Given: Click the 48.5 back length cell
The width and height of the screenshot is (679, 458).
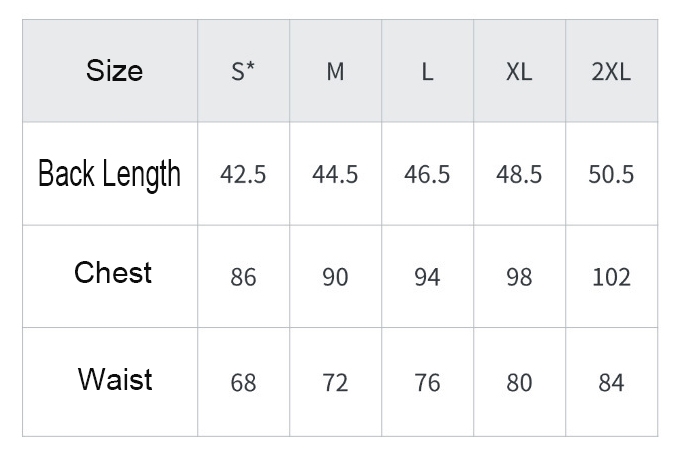Looking at the screenshot, I should [x=520, y=174].
